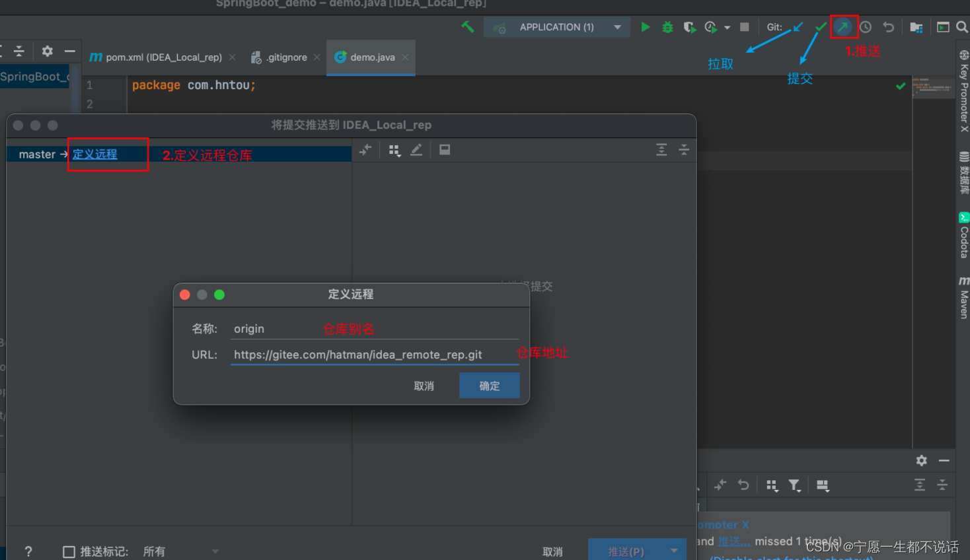Open the Codota side panel
Screen dimensions: 970x560
pos(964,235)
